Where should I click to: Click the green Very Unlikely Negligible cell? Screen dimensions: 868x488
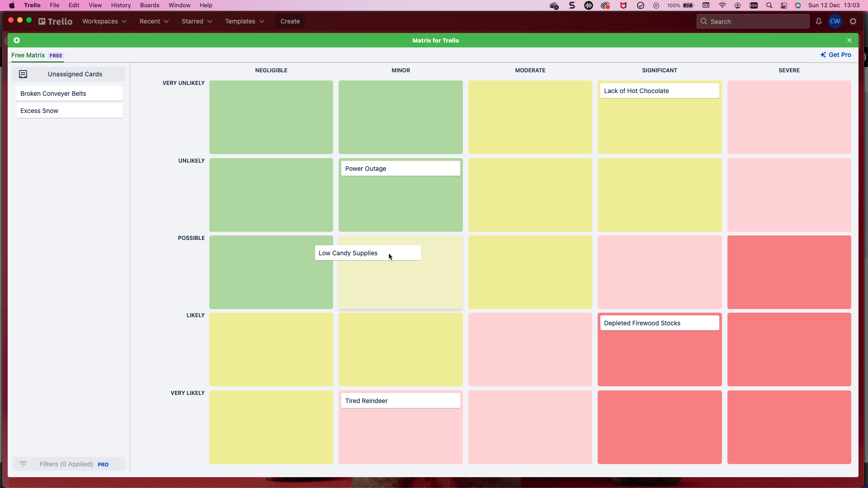[x=271, y=117]
